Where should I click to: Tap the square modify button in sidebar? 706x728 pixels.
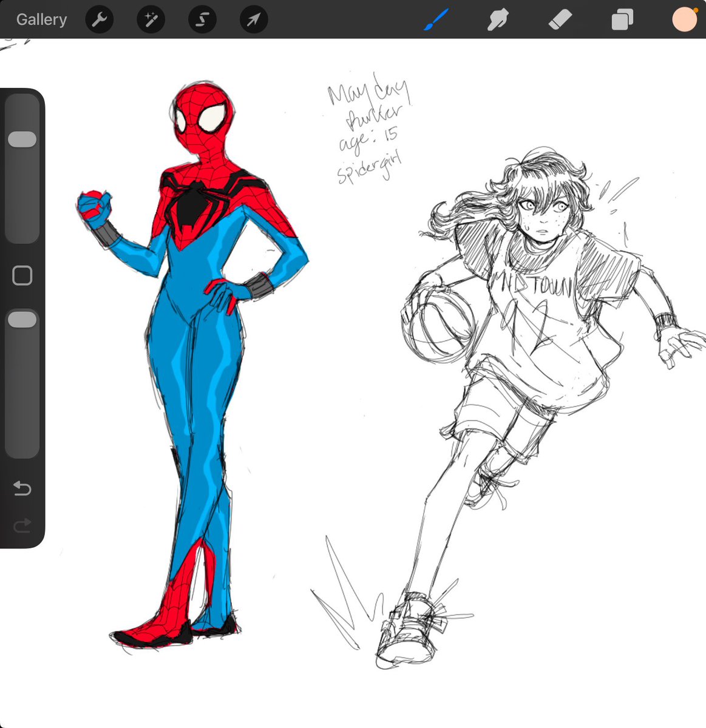click(22, 276)
